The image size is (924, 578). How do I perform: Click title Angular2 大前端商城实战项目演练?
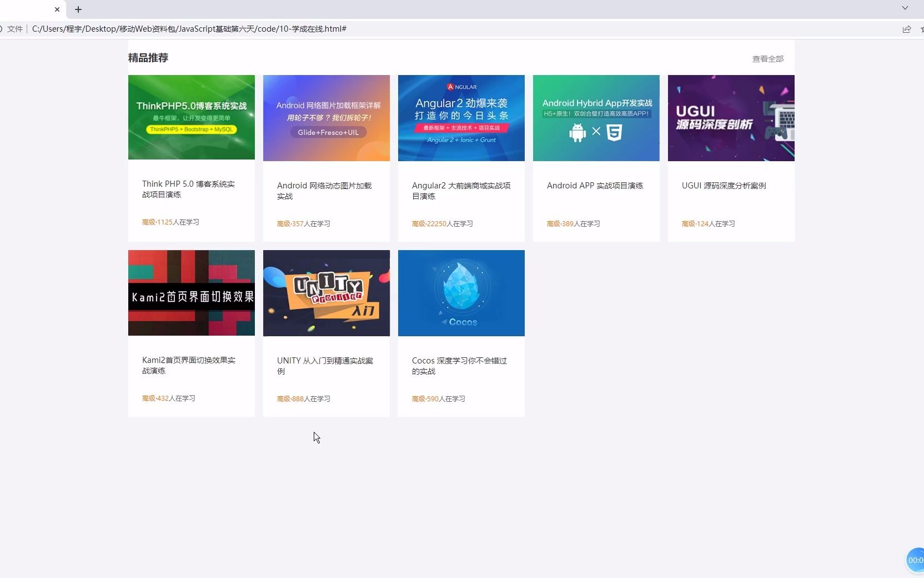(x=461, y=191)
